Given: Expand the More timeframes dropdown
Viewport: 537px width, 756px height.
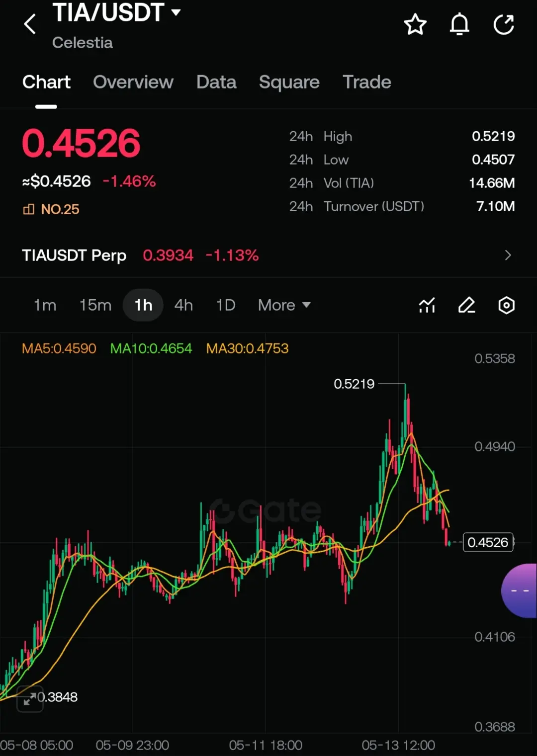Looking at the screenshot, I should point(284,305).
